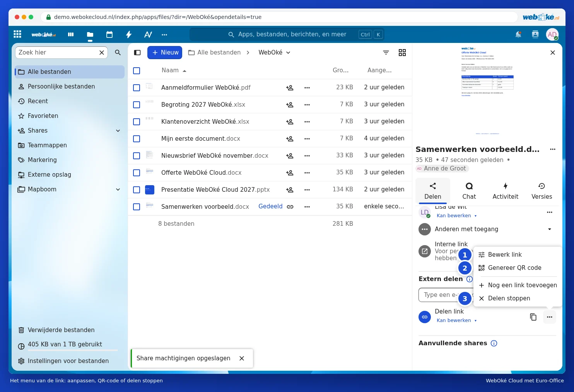
Task: Tick checkbox for Klantenoverzicht WebOké.xlsx
Action: click(137, 122)
